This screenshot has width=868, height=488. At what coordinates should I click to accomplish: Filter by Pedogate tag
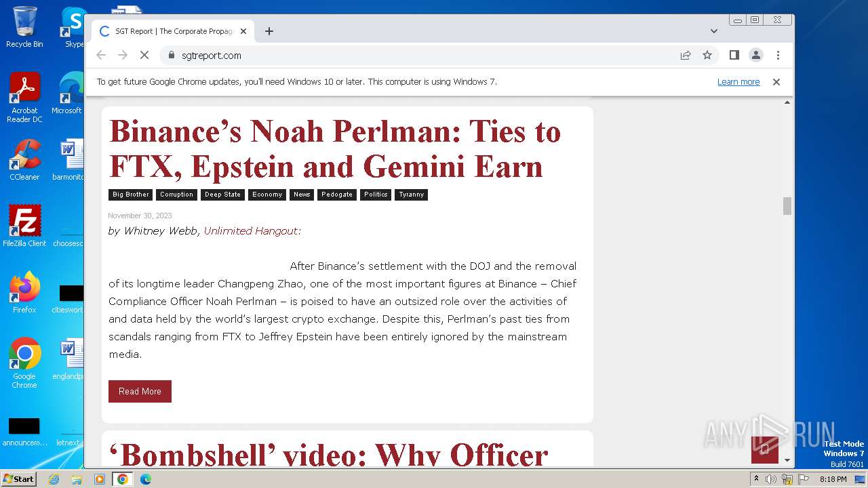[x=337, y=195]
